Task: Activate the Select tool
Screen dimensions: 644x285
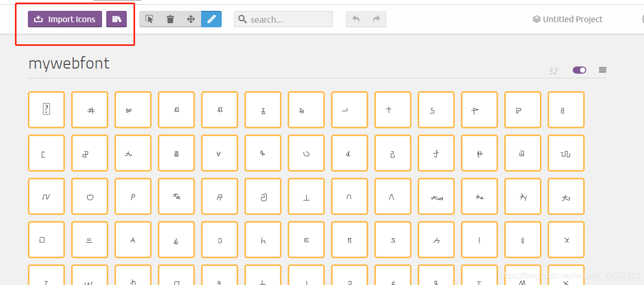Action: coord(150,19)
